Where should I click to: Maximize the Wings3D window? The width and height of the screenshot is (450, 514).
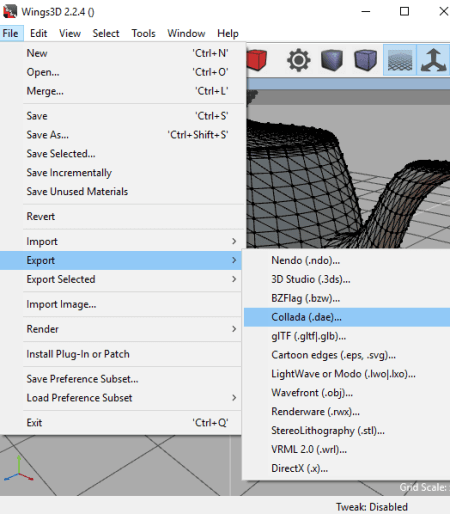tap(404, 12)
